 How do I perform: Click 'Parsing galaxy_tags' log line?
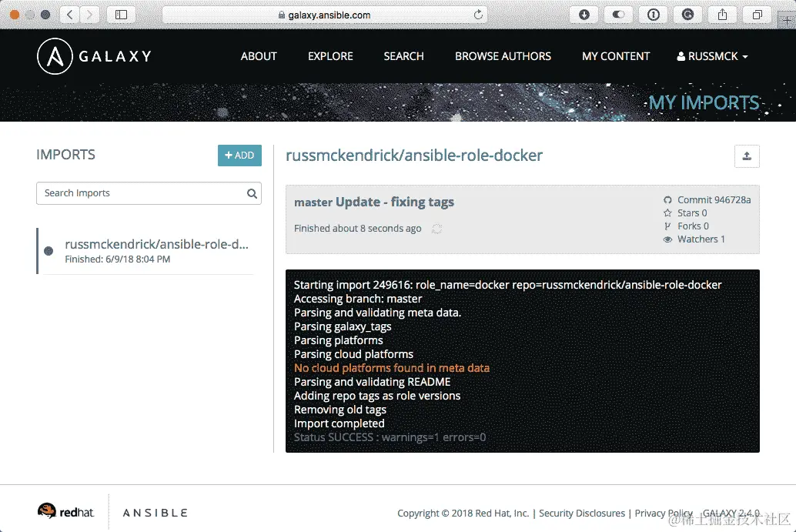click(x=343, y=326)
